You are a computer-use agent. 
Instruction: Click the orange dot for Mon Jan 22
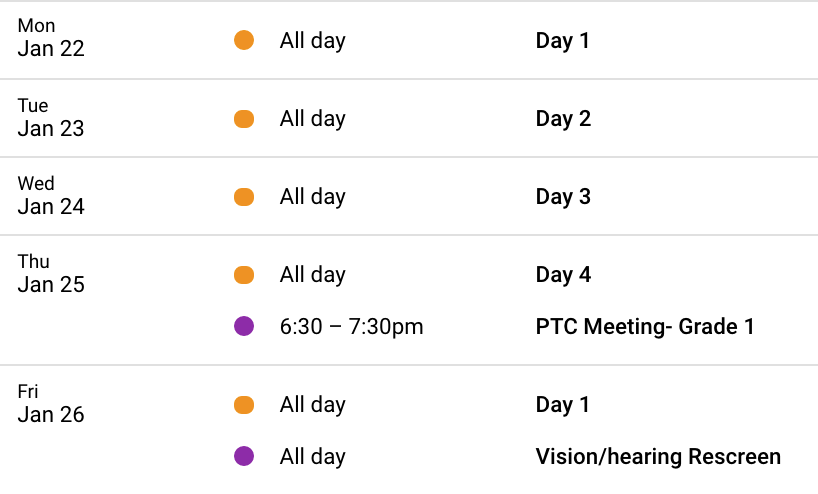(x=244, y=40)
